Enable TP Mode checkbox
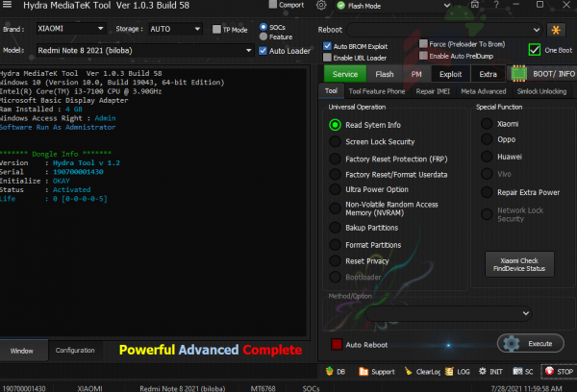 coord(216,30)
